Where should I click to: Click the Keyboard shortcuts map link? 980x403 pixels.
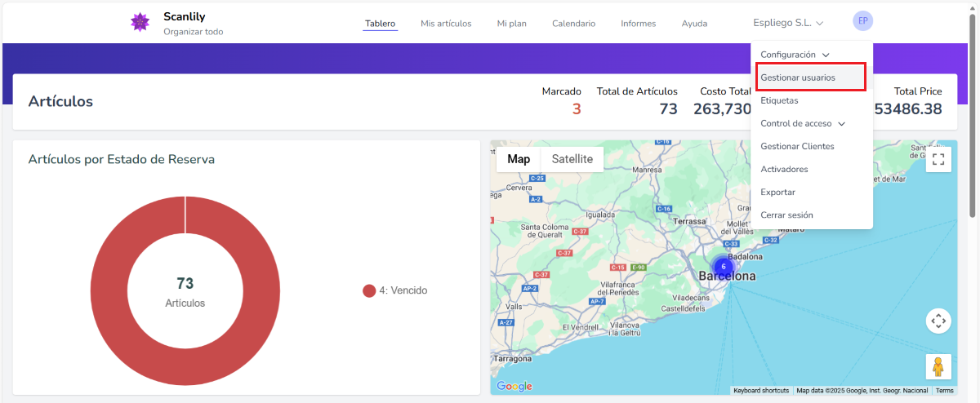[761, 391]
